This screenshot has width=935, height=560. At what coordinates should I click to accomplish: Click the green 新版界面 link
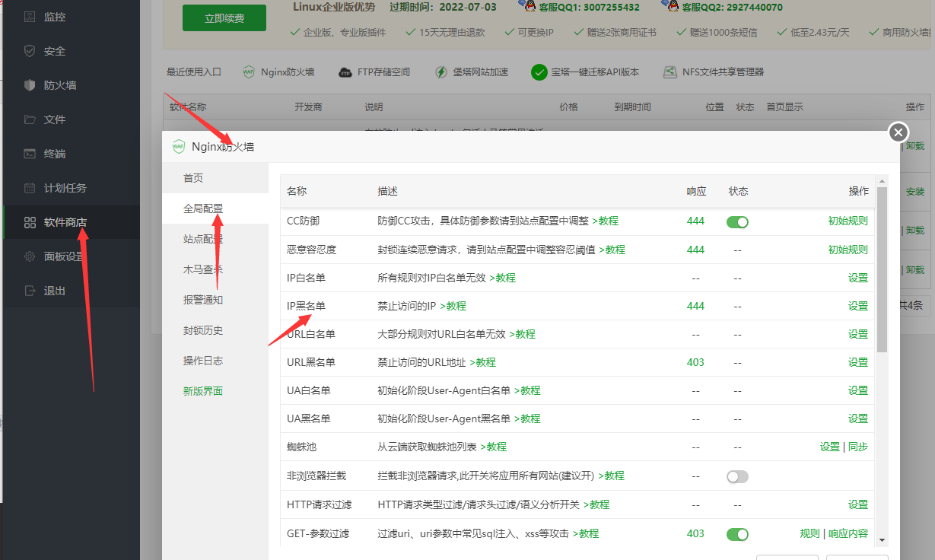coord(203,391)
